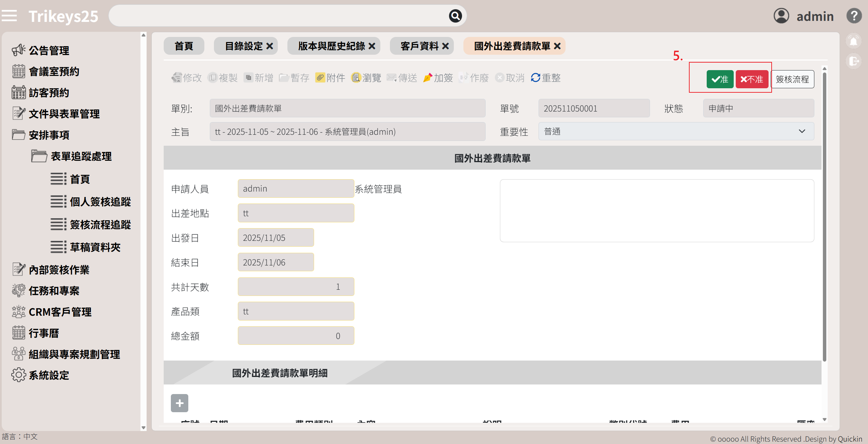Click the hamburger menu icon
The image size is (868, 444).
(9, 16)
